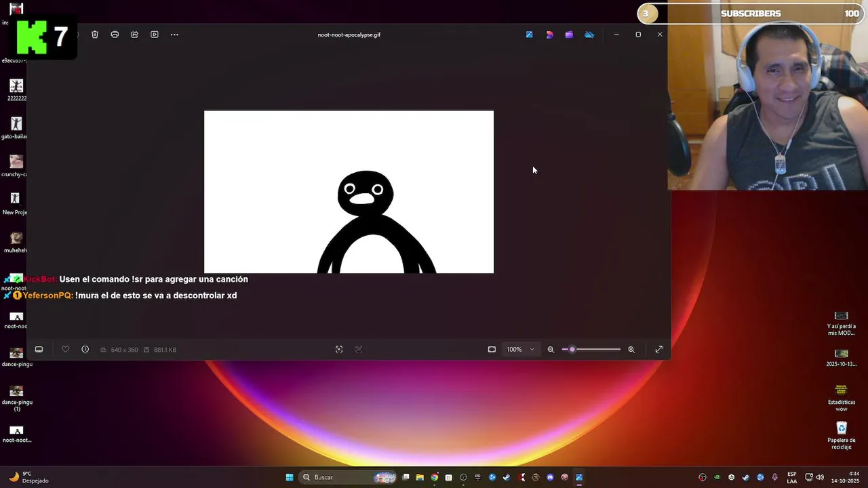Click the SUBSCRIBERS goal bar overlay

(751, 14)
